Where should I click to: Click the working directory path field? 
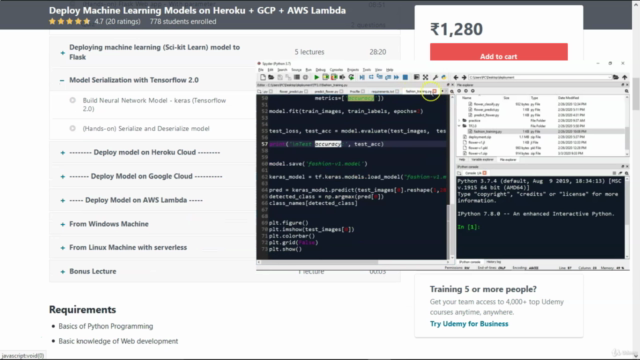pyautogui.click(x=539, y=77)
